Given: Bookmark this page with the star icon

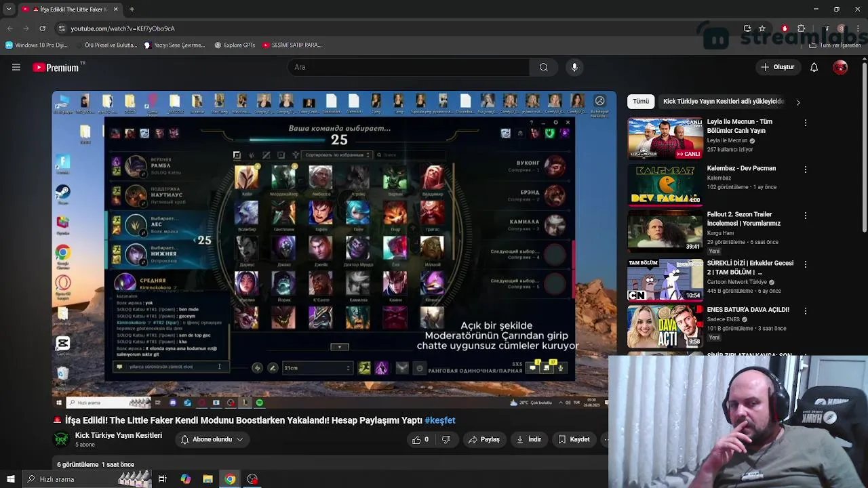Looking at the screenshot, I should (762, 28).
